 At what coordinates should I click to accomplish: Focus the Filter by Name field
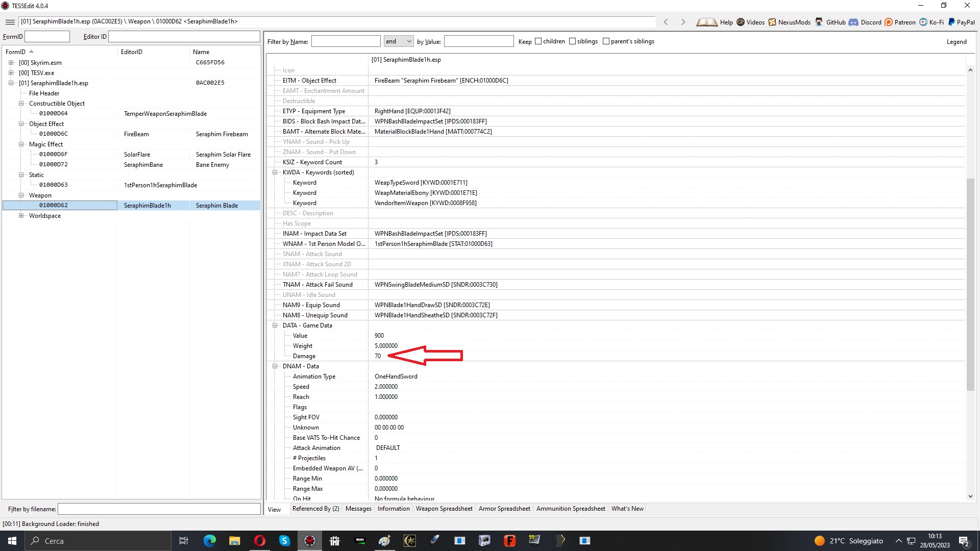click(x=346, y=41)
